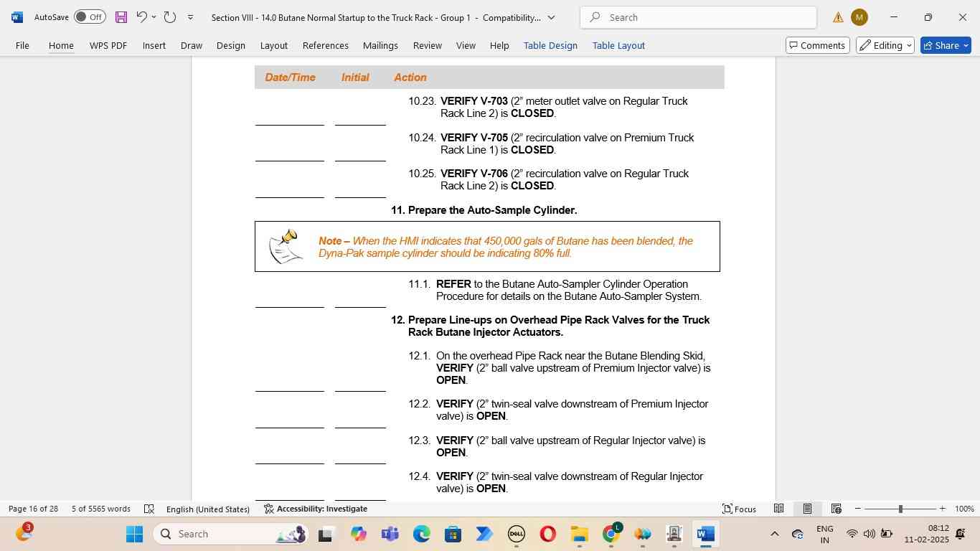Open Dell app from taskbar
Image resolution: width=980 pixels, height=551 pixels.
point(516,534)
